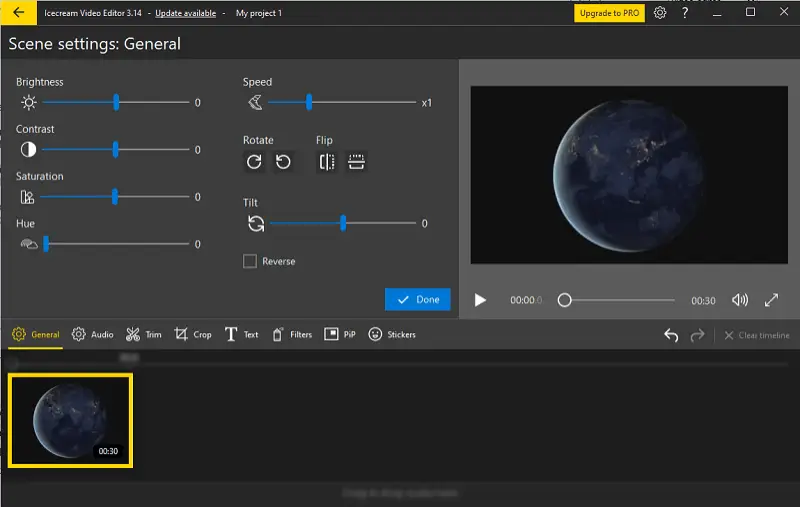Click the Saturation icon
The image size is (800, 507).
(27, 197)
